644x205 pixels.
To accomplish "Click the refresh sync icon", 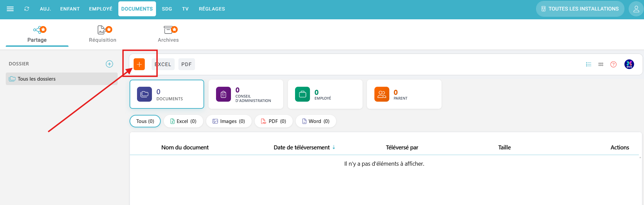I will coord(27,9).
